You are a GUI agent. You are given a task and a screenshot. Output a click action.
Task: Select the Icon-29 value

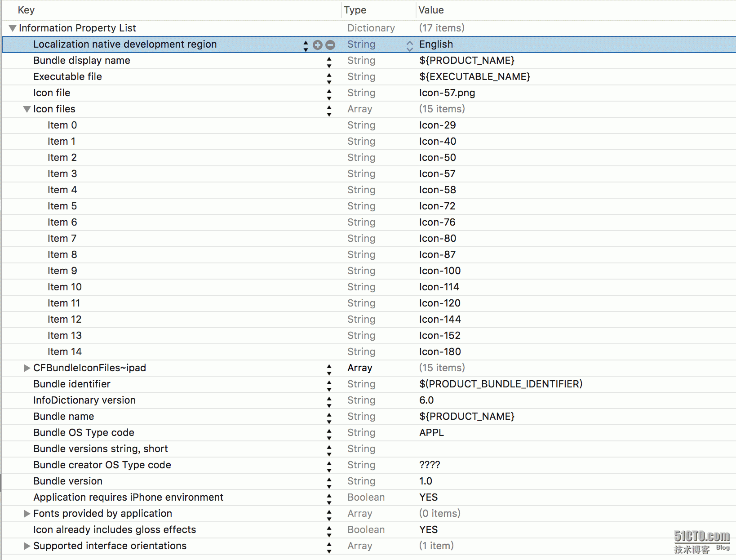click(438, 125)
